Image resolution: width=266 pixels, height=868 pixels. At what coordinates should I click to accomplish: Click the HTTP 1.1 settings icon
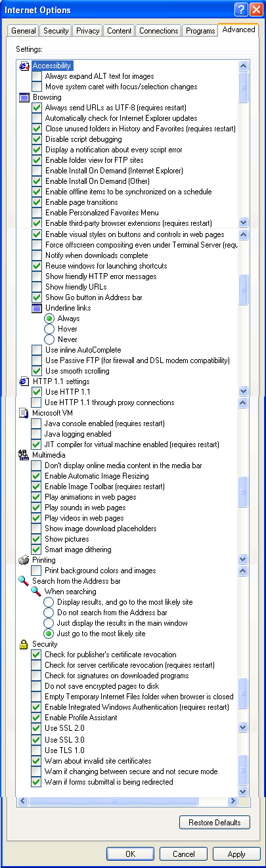coord(24,381)
